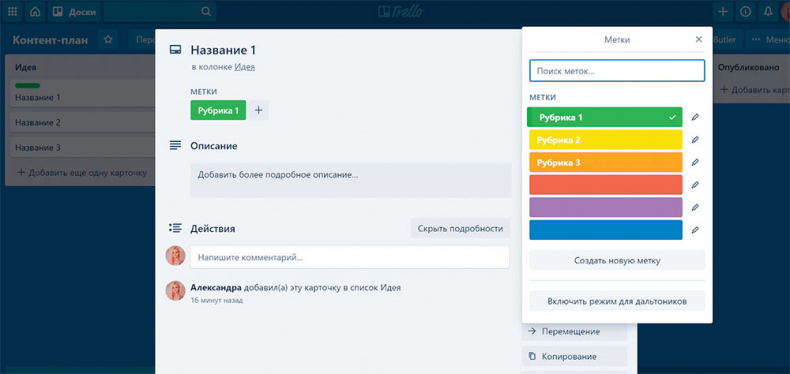Toggle the yellow Рубрика 2 label
790x374 pixels.
606,140
